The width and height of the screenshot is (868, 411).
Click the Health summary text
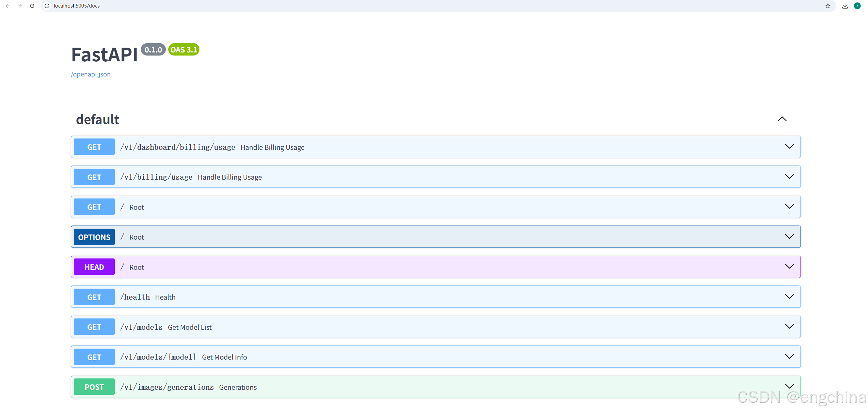pyautogui.click(x=165, y=297)
